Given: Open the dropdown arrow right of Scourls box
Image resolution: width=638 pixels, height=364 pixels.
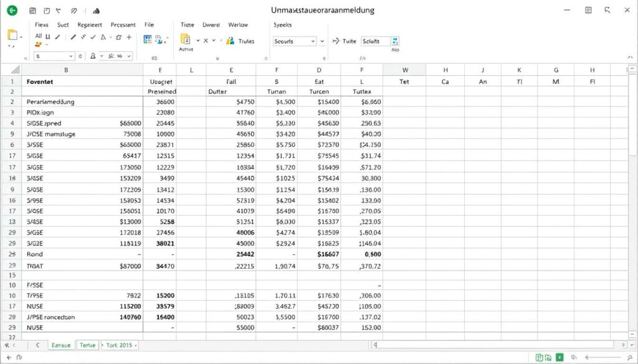Looking at the screenshot, I should point(322,41).
